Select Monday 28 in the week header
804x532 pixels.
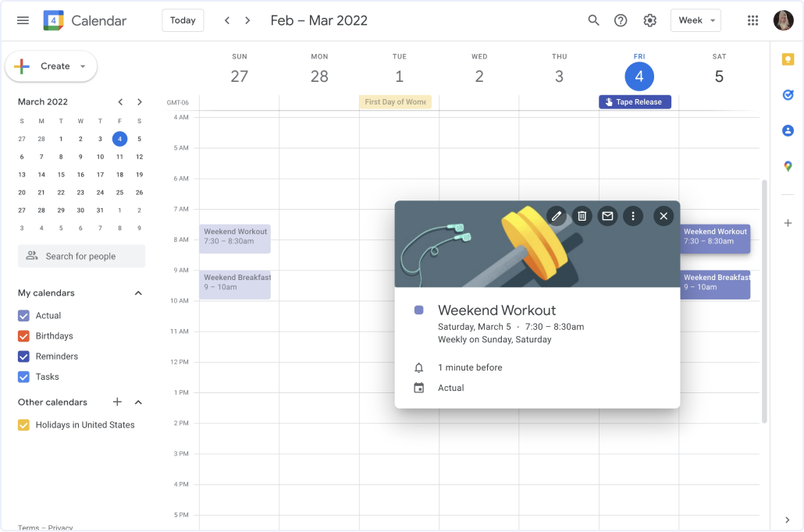319,76
